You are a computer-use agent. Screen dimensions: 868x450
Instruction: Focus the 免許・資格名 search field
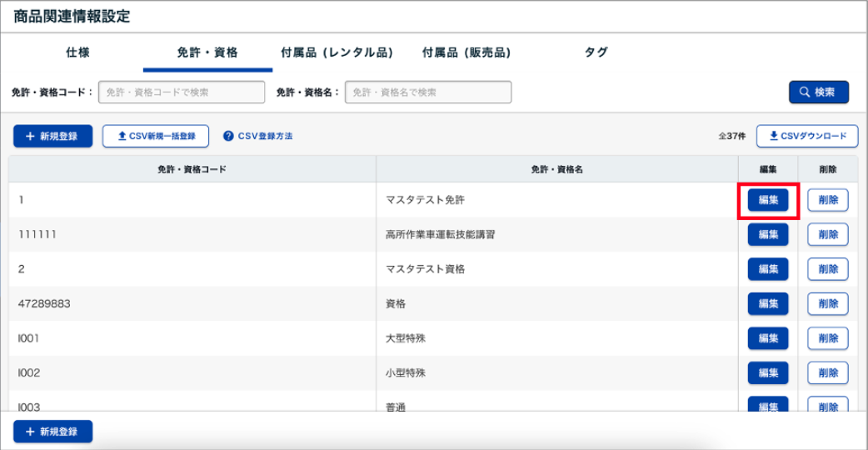pos(428,92)
